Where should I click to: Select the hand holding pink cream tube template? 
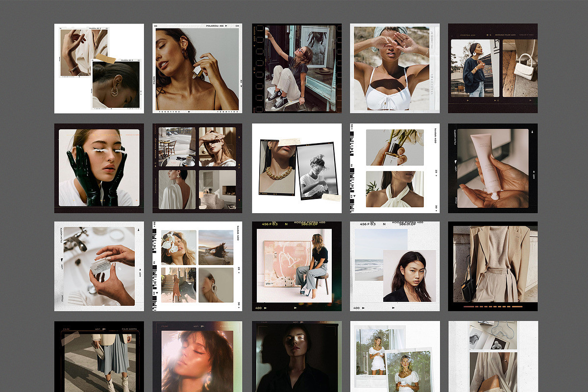(493, 168)
